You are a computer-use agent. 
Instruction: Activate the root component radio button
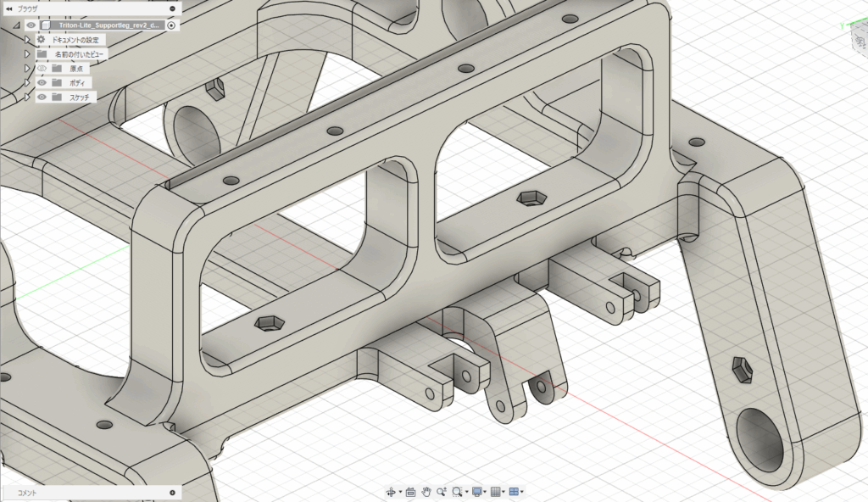tap(171, 25)
